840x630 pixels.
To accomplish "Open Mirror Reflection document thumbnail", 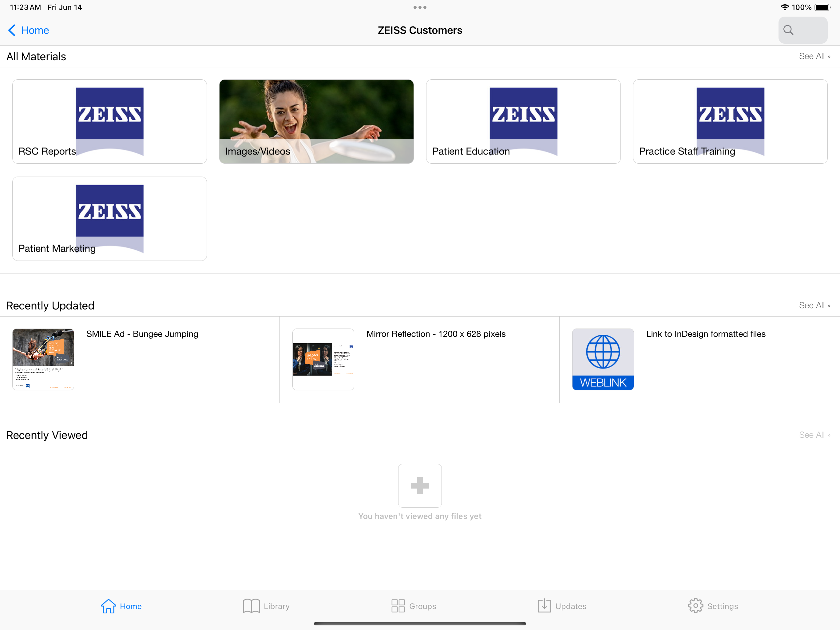I will [323, 360].
